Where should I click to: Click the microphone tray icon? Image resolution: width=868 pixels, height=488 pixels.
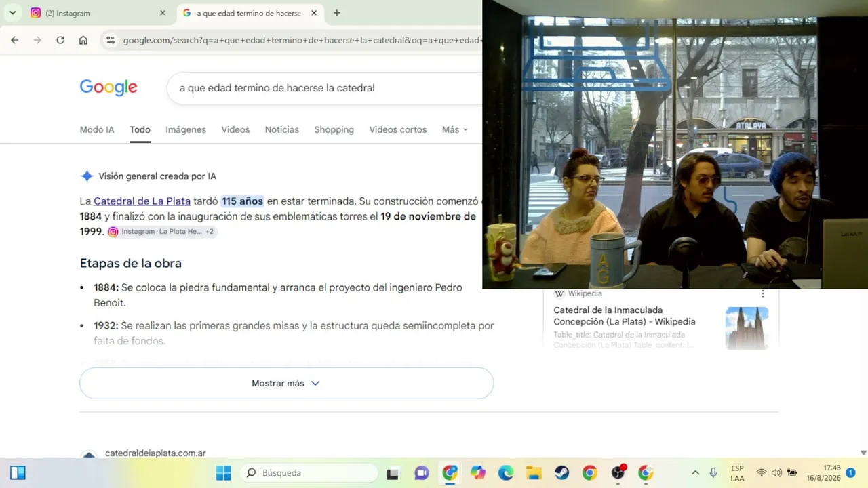713,473
